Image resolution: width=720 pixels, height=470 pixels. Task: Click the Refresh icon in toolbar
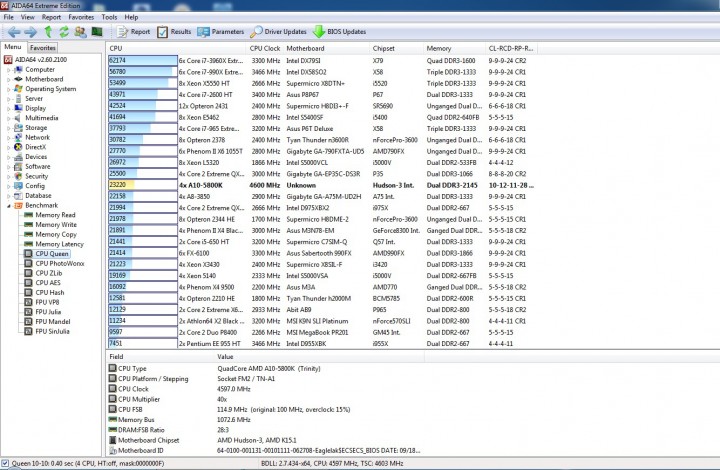(x=64, y=32)
